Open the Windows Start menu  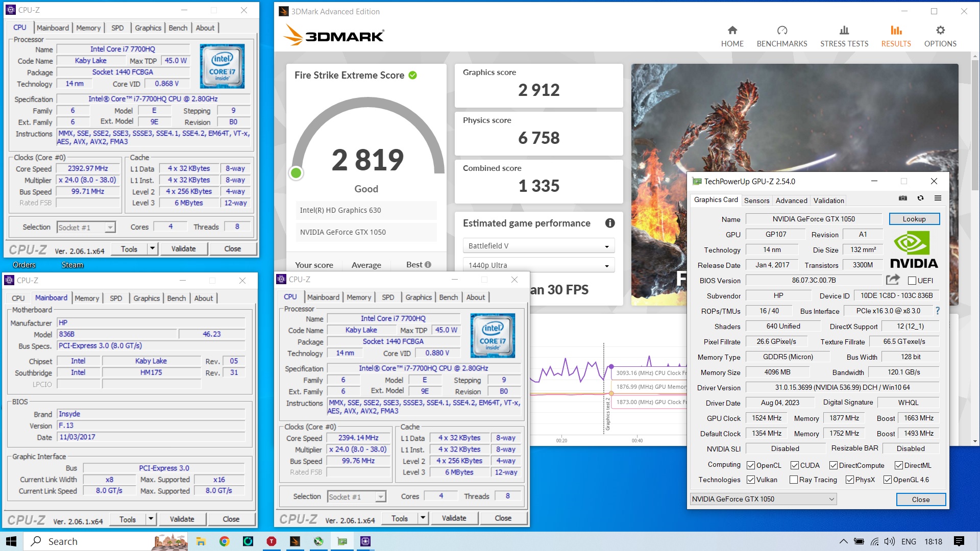pos(11,541)
